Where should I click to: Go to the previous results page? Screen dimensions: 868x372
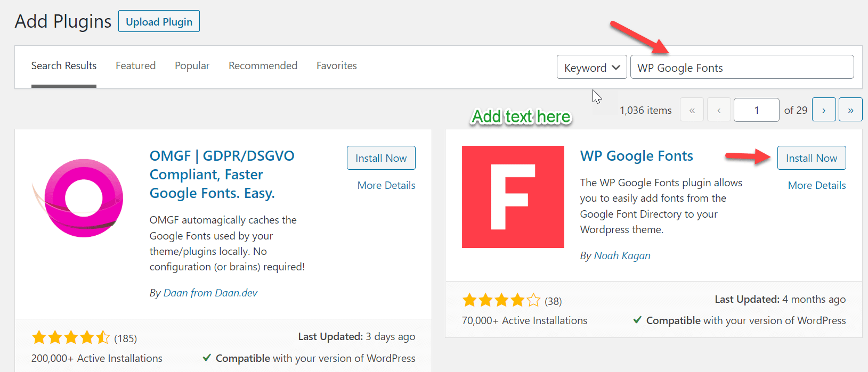[x=719, y=110]
